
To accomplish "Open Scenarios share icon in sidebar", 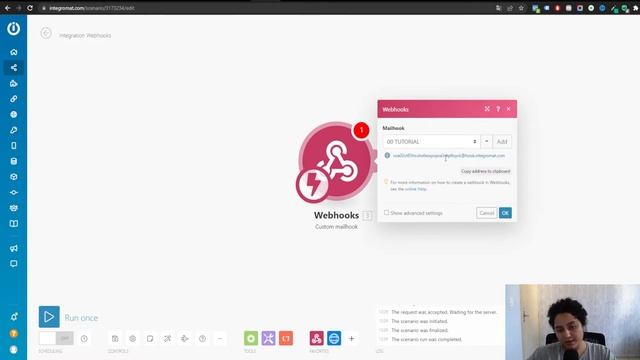I will tap(13, 68).
